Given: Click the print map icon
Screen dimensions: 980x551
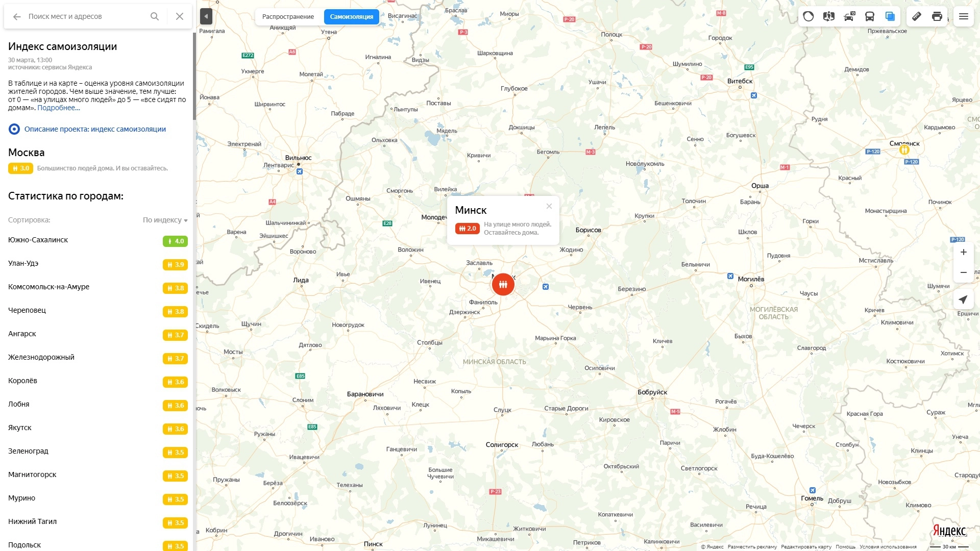Looking at the screenshot, I should [x=937, y=16].
